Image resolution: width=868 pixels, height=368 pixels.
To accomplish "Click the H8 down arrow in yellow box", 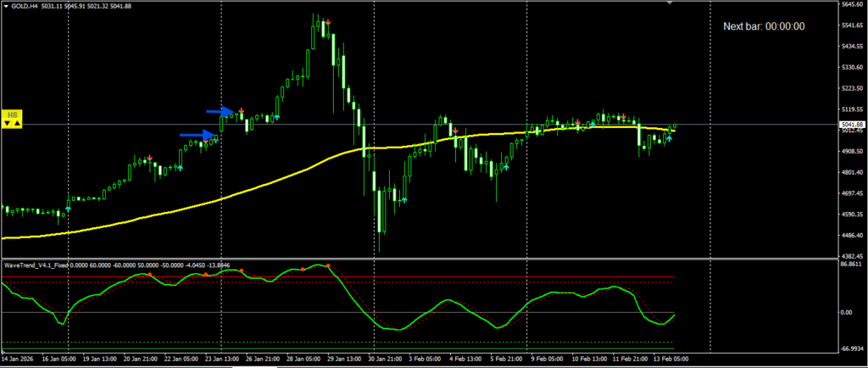I will pos(8,124).
